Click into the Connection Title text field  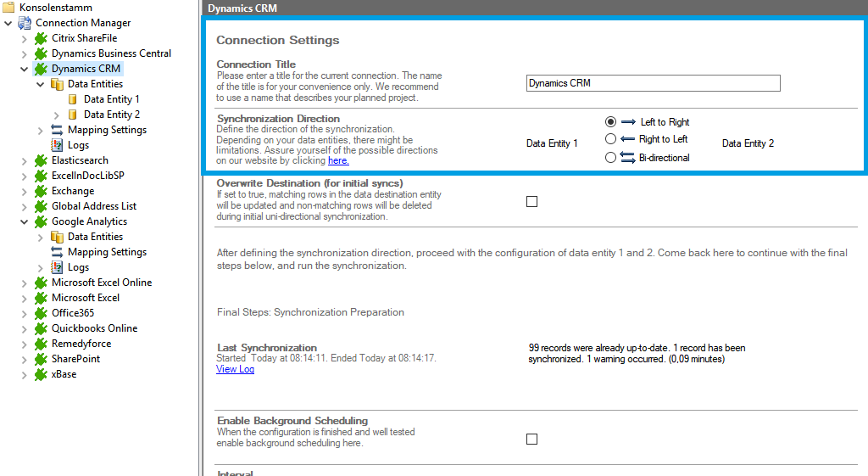click(x=653, y=83)
